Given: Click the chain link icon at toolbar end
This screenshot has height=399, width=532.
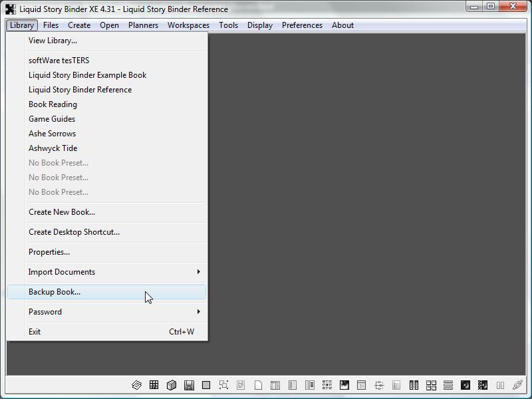Looking at the screenshot, I should [x=517, y=385].
